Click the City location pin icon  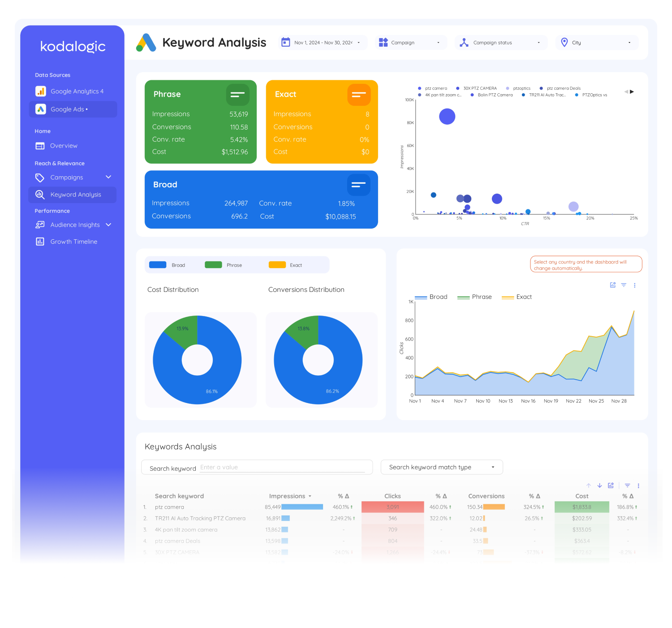pyautogui.click(x=564, y=42)
